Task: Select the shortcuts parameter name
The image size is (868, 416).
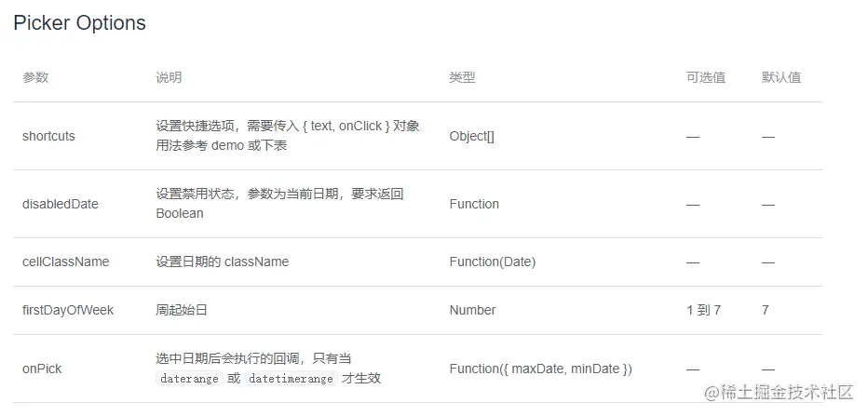Action: (x=48, y=136)
